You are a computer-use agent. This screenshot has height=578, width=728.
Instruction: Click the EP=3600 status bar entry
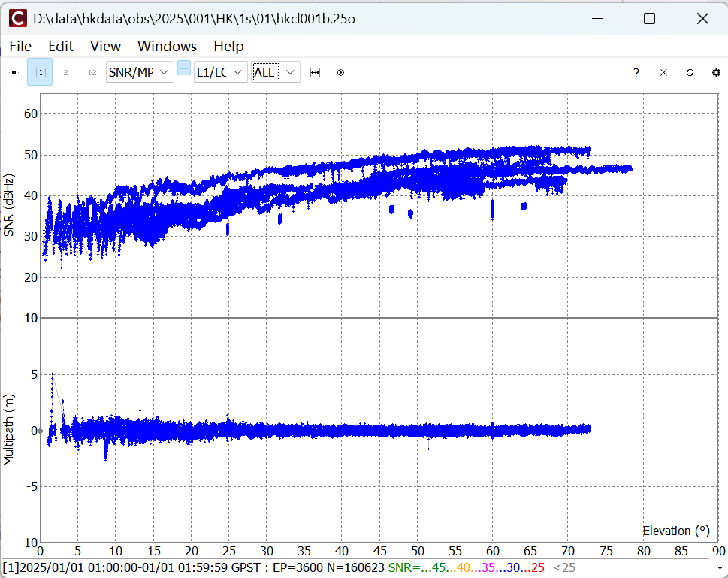coord(295,567)
